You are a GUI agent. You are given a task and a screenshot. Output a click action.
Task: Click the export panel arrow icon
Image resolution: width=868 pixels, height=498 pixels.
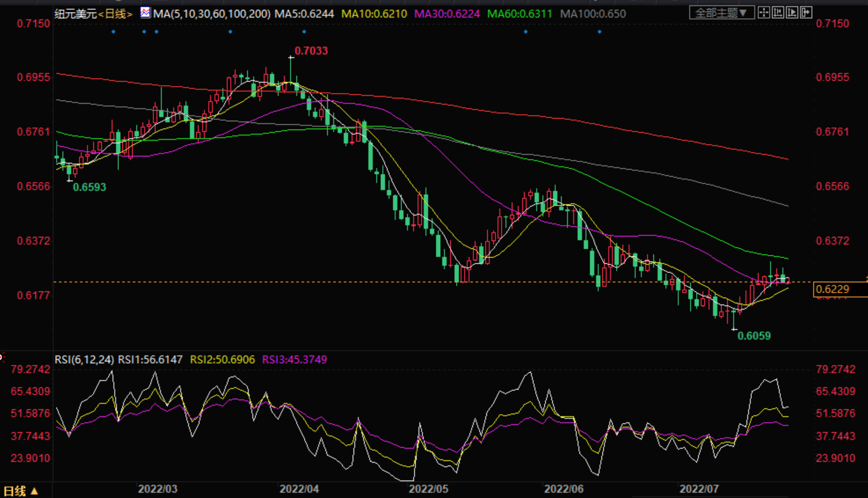coord(806,12)
